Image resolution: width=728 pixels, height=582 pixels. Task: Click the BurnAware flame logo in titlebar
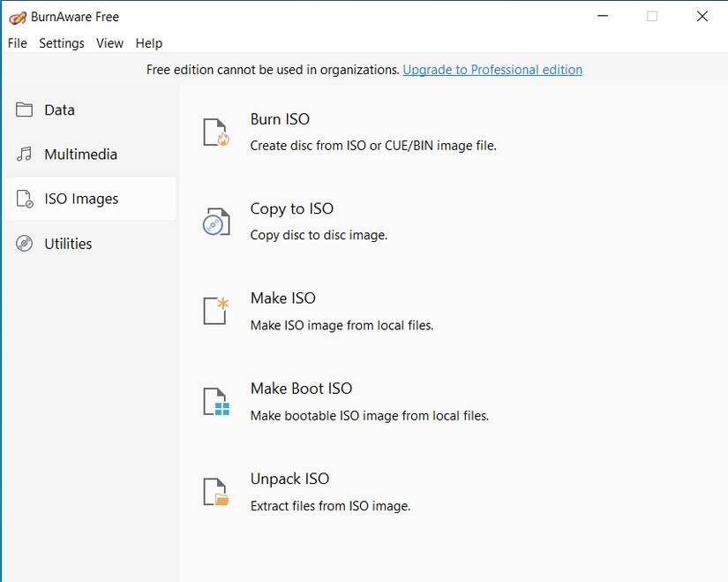coord(17,15)
